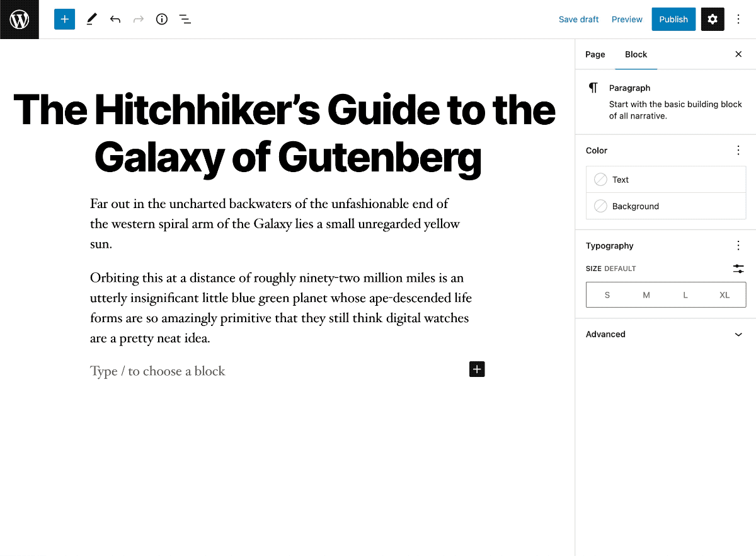Toggle the Settings gear sidebar
Viewport: 756px width, 556px height.
pos(713,20)
